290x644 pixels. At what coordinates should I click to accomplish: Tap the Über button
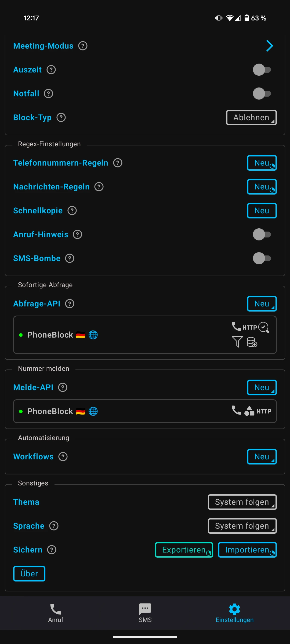[x=29, y=574]
